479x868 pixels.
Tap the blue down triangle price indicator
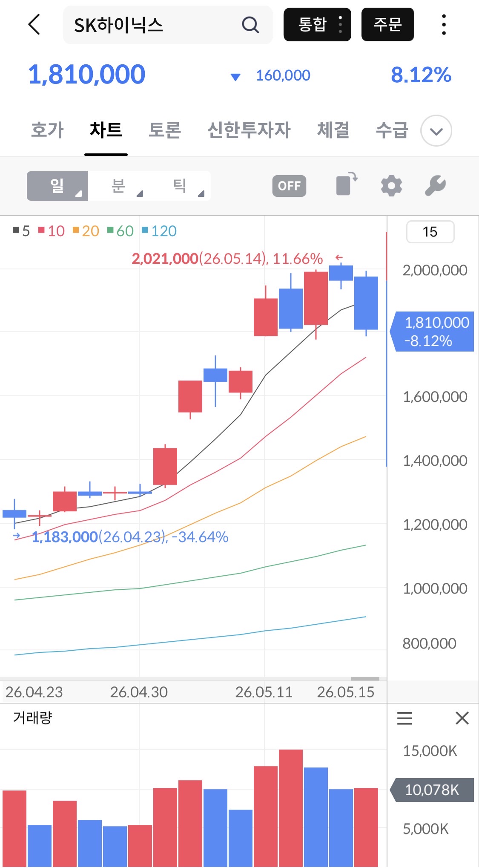point(235,77)
